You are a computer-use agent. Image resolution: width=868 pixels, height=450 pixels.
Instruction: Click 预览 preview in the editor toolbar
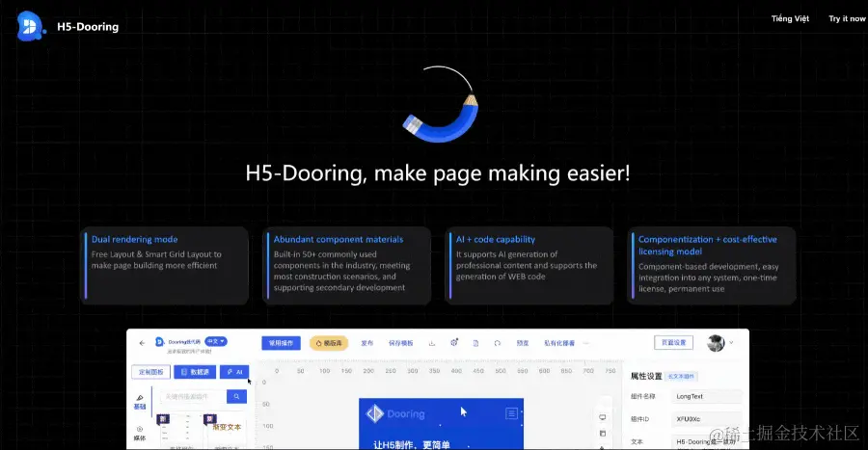[523, 343]
